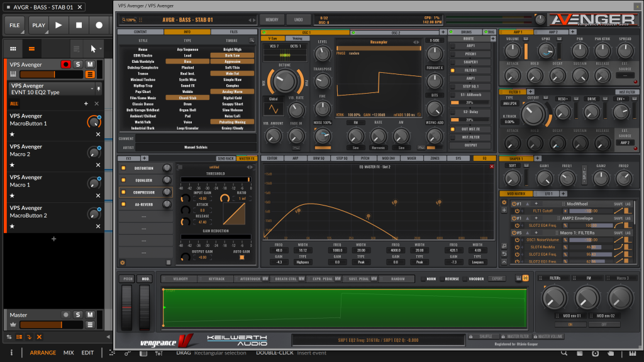Click the EQ band 2 FREQ 1000.0 field
The image size is (644, 362).
pyautogui.click(x=337, y=250)
